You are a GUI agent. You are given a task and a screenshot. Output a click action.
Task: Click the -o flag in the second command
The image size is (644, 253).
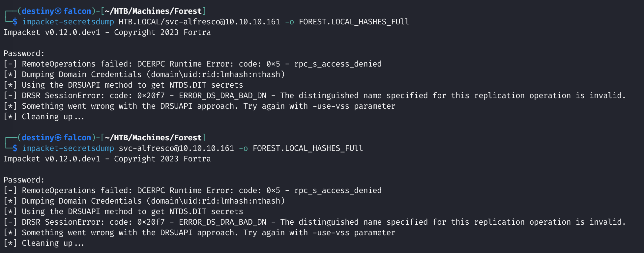(x=243, y=148)
